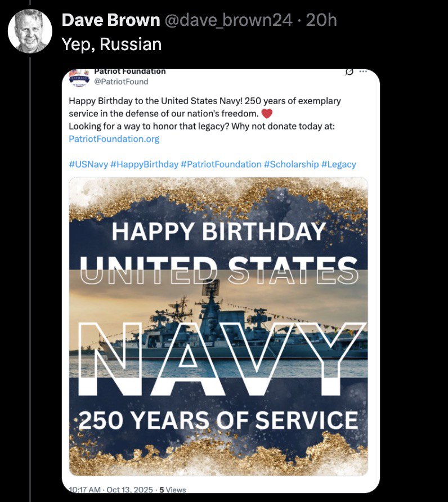
Task: Click the #Scholarship hashtag
Action: (291, 164)
